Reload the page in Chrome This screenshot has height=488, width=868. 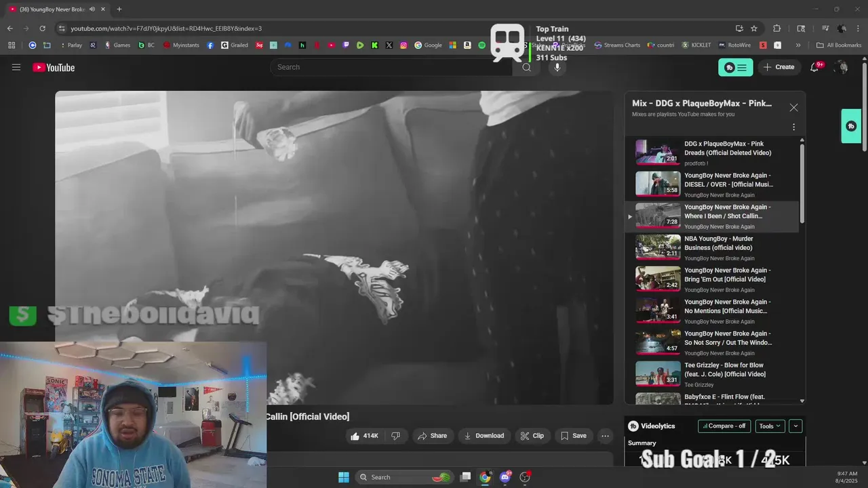point(42,28)
